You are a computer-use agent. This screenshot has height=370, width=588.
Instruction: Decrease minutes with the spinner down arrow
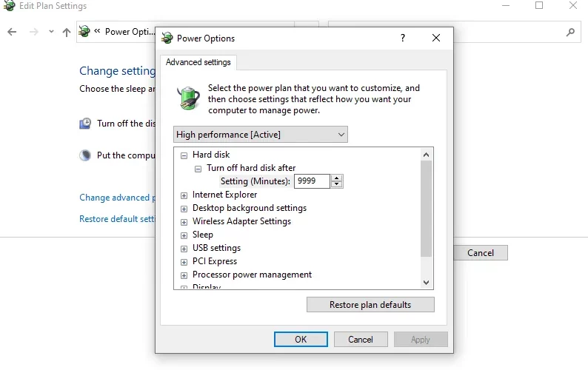pyautogui.click(x=337, y=184)
